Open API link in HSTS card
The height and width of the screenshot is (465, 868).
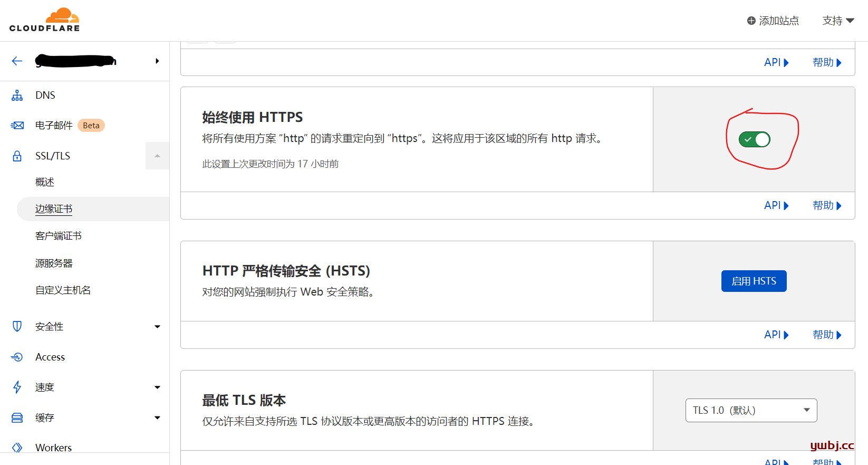776,335
